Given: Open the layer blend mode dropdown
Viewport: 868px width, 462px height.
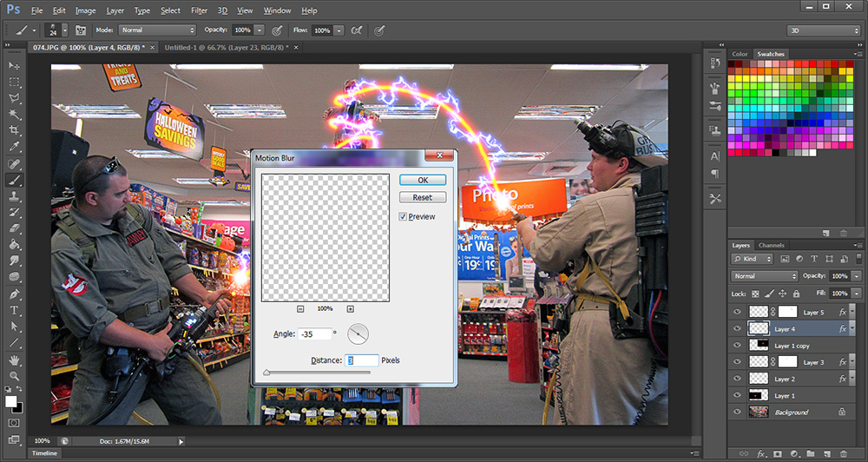Looking at the screenshot, I should coord(765,276).
